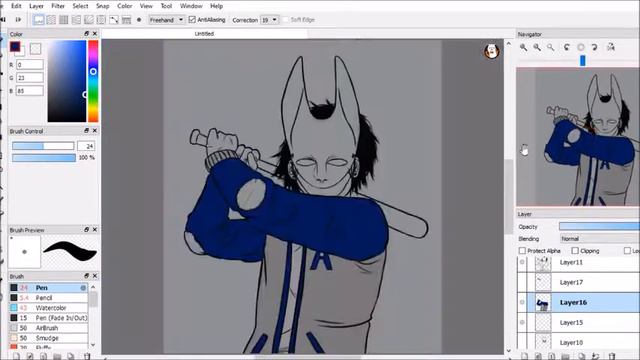
Task: Toggle visibility of Layer16
Action: tap(522, 302)
